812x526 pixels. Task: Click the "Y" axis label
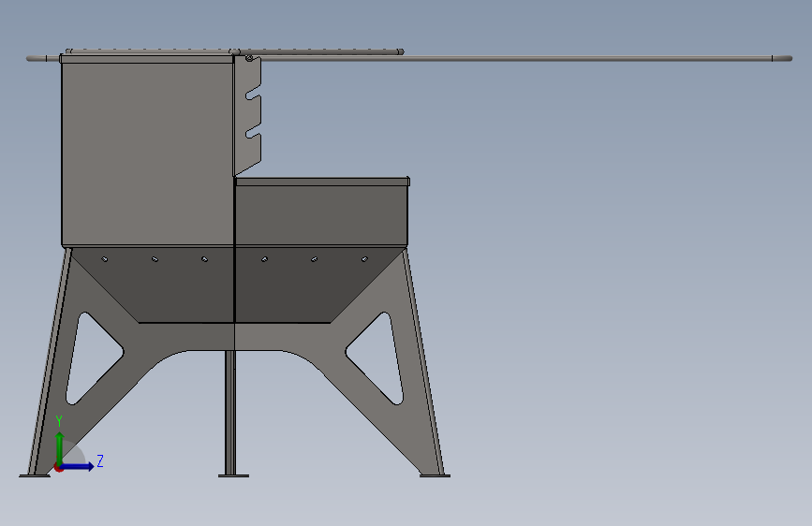(59, 421)
